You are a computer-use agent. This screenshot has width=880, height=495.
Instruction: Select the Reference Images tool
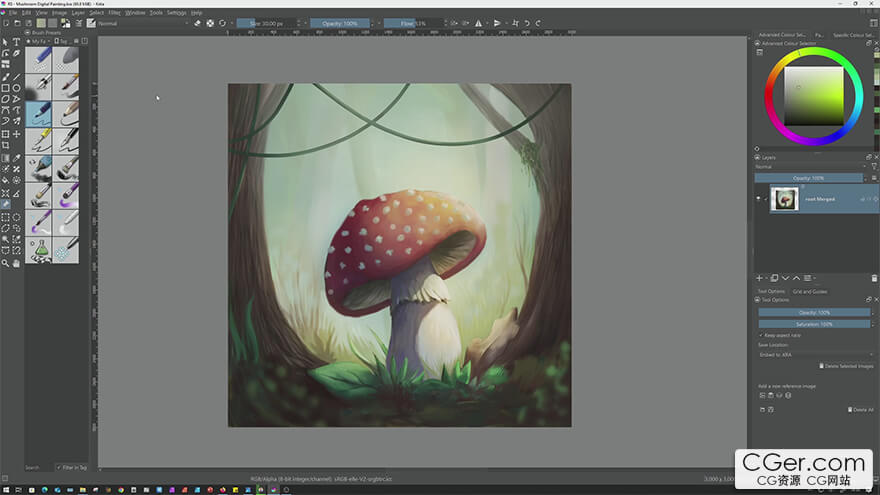point(6,204)
